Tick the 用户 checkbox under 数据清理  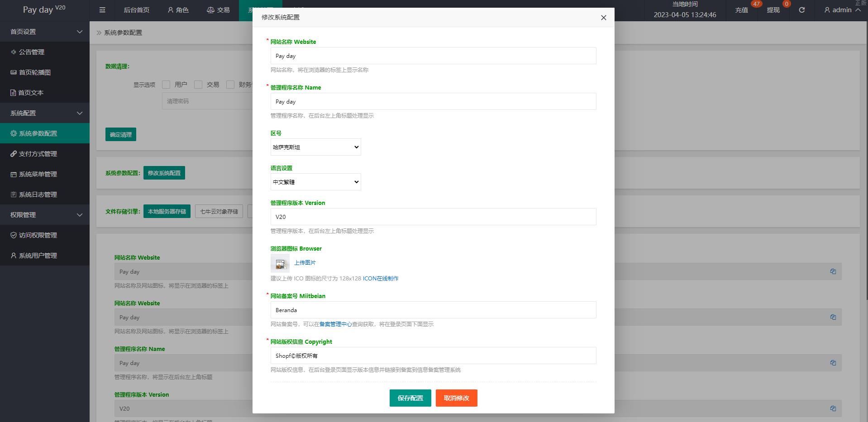[x=166, y=85]
